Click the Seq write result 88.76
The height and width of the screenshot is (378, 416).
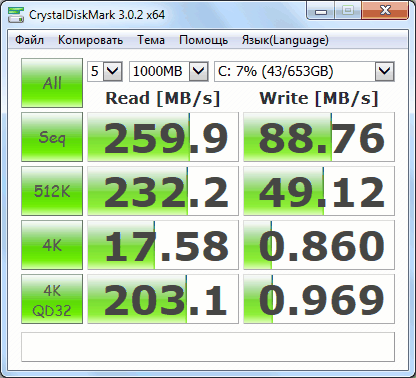(x=319, y=137)
